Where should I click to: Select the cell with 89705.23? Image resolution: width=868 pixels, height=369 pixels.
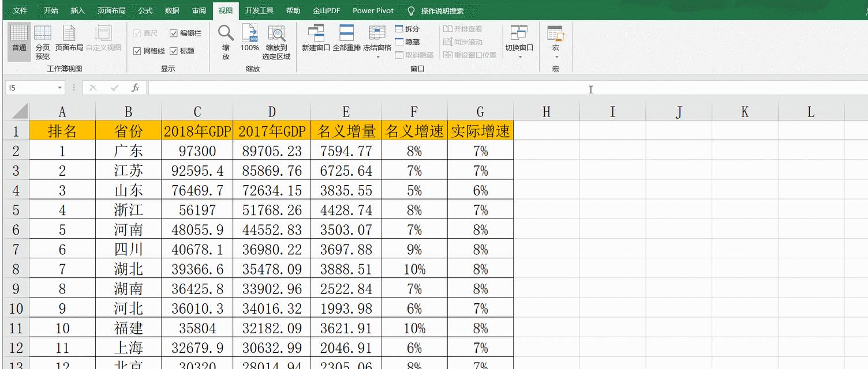pos(272,150)
